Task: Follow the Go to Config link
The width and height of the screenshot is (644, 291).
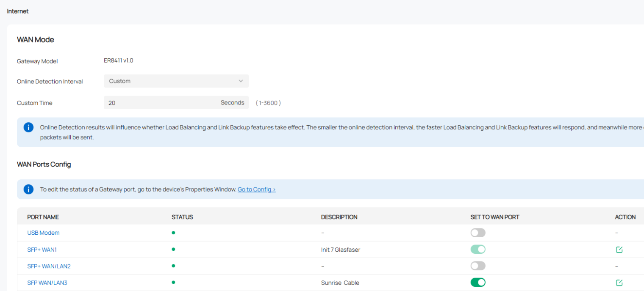Action: tap(256, 189)
